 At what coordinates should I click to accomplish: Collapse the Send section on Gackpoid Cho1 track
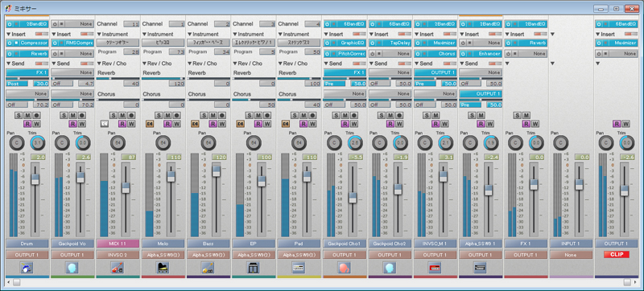326,64
